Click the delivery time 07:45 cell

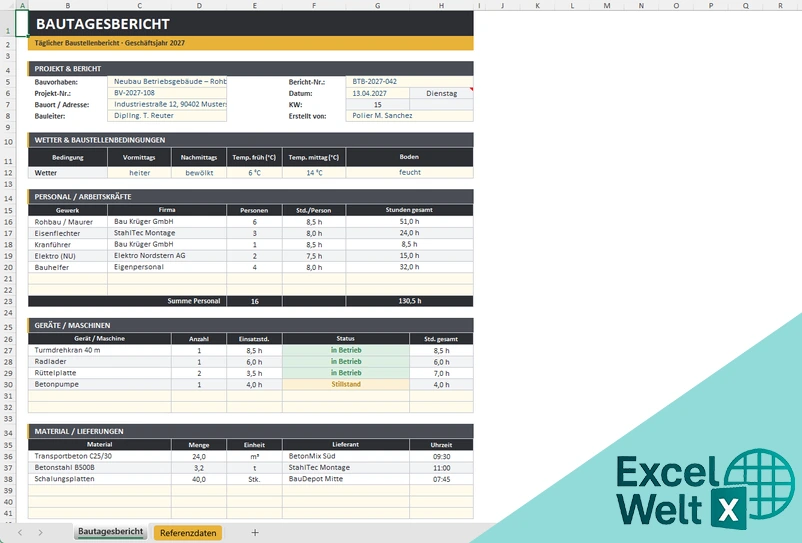coord(441,479)
